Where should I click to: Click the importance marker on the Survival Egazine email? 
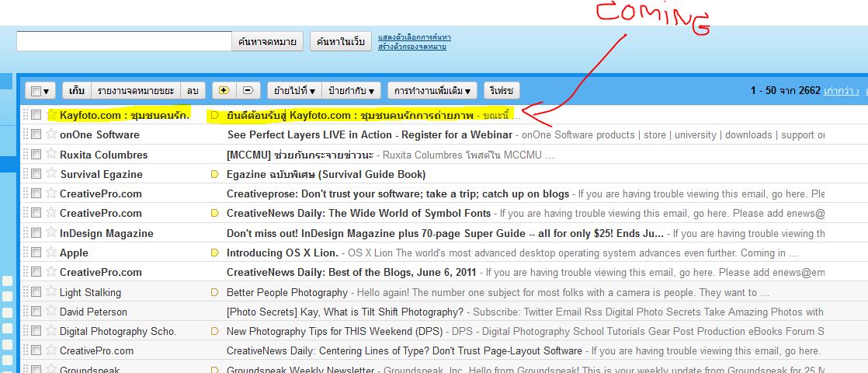point(215,175)
